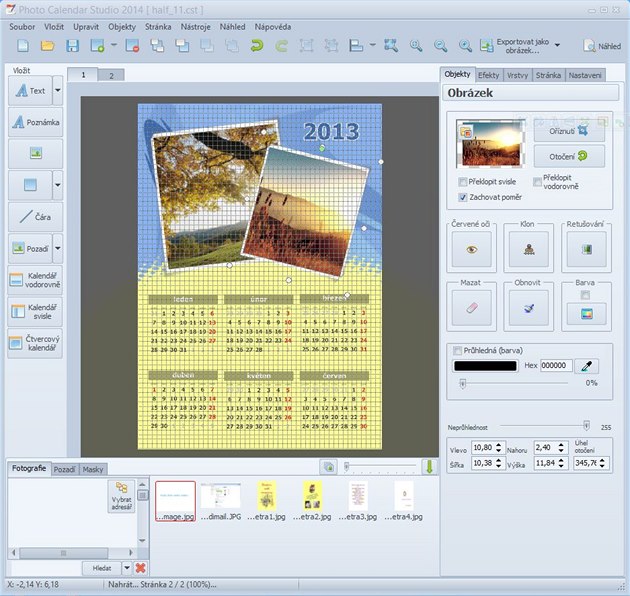Click the Neprůhlednost opacity slider

tap(544, 426)
